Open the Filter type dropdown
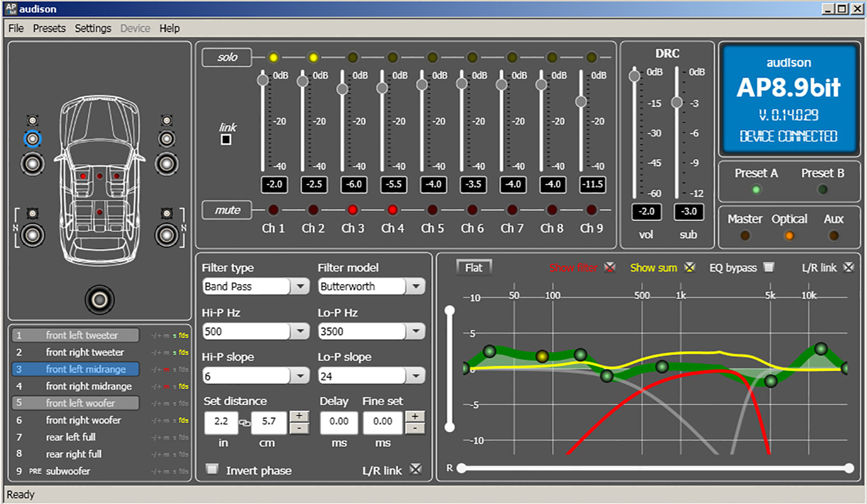Image resolution: width=867 pixels, height=504 pixels. pos(300,286)
